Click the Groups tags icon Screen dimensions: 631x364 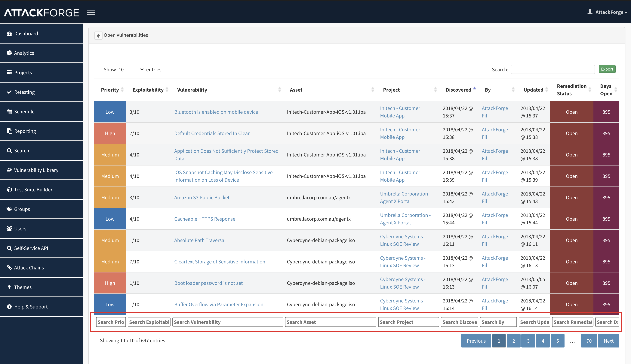pyautogui.click(x=9, y=209)
